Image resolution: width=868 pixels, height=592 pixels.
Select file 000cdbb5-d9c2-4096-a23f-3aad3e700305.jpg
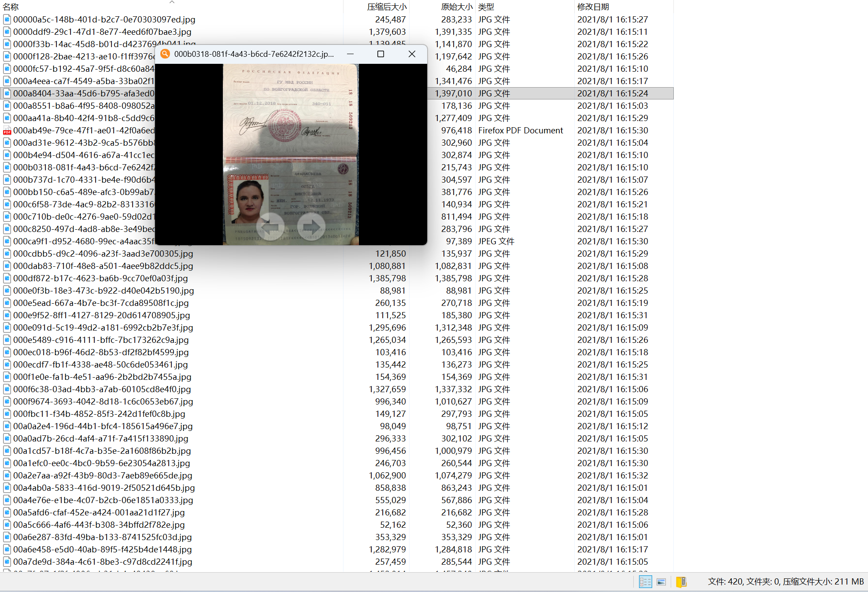(x=103, y=254)
